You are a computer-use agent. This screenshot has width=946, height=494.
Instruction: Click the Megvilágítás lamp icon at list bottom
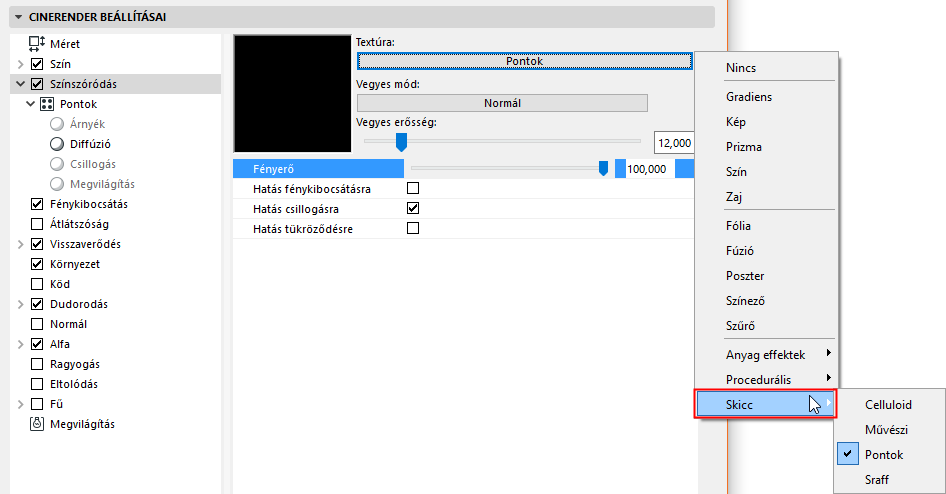point(37,424)
